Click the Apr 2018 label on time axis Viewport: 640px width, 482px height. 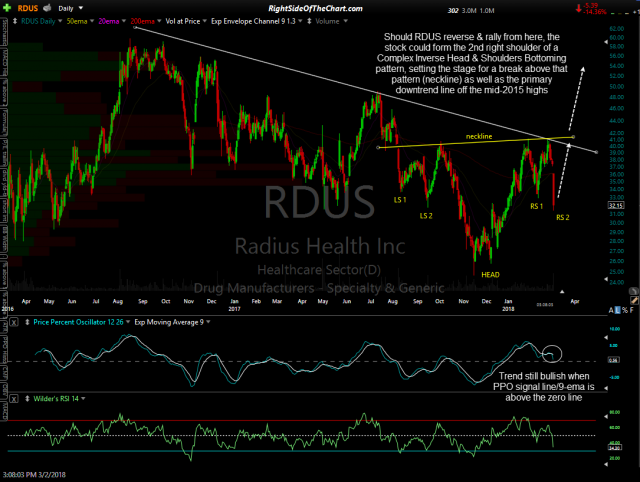[x=575, y=301]
